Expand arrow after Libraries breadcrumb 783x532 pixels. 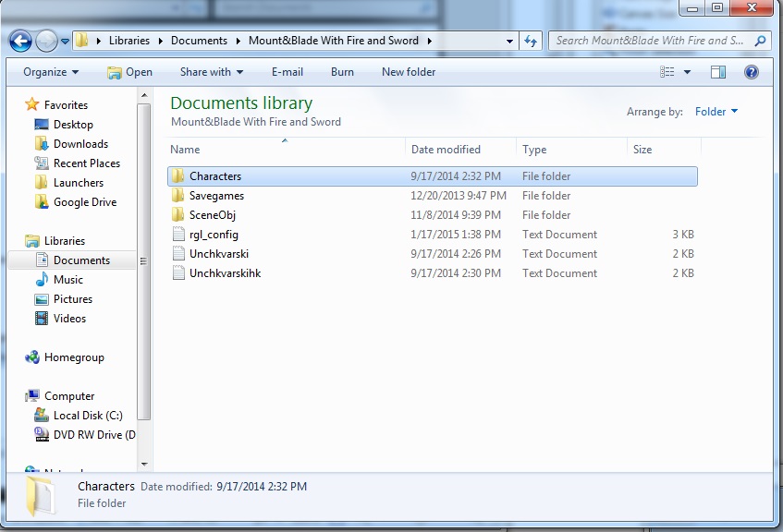pyautogui.click(x=160, y=41)
